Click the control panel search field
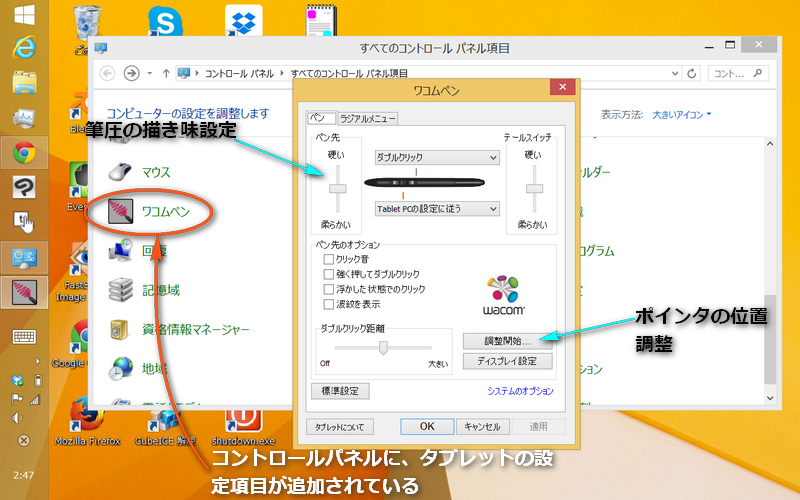Screen dimensions: 800x500 [740, 73]
